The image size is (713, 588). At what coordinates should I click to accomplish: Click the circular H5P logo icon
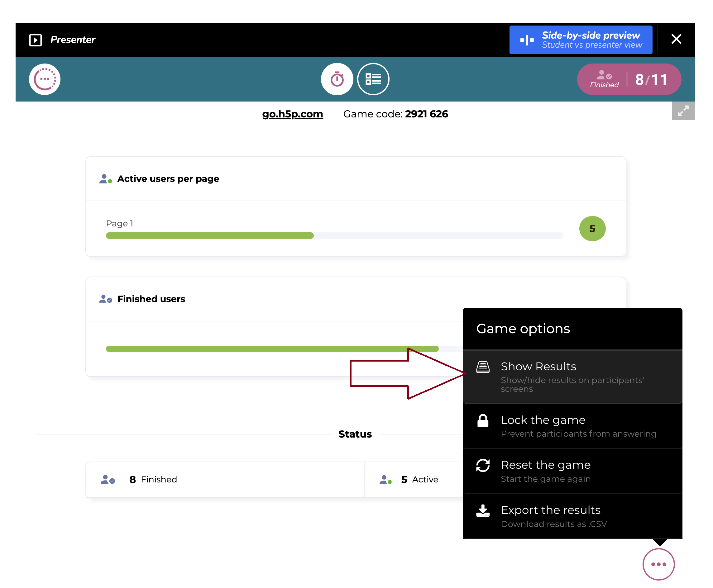(x=45, y=79)
